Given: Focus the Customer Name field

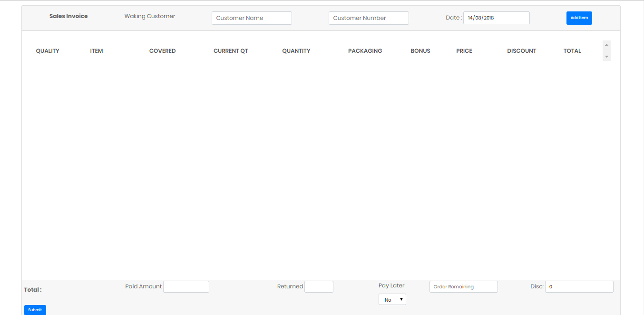Looking at the screenshot, I should (x=252, y=18).
